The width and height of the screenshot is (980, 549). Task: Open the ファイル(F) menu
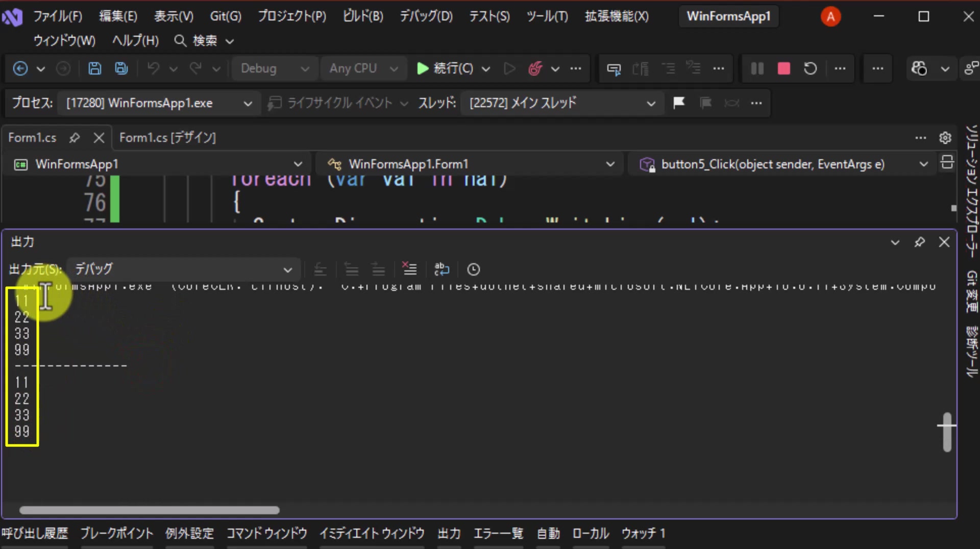coord(57,16)
